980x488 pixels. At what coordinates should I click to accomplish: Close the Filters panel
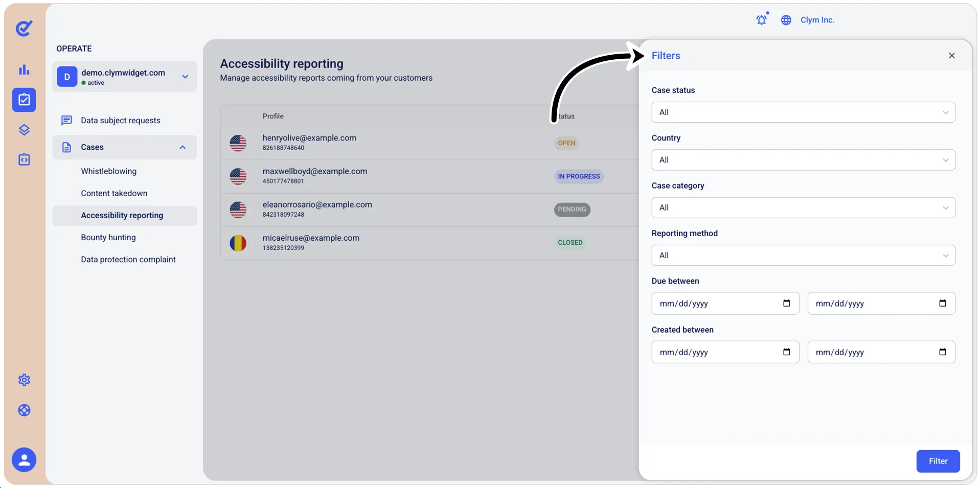tap(952, 55)
